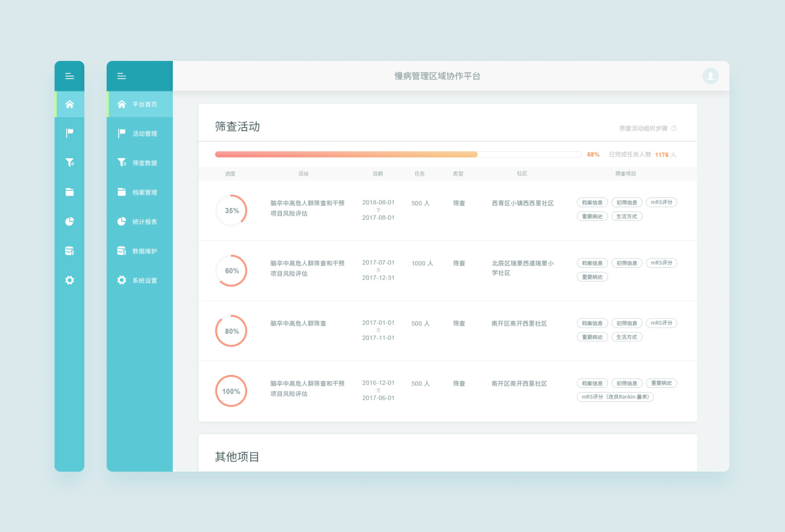The image size is (785, 532).
Task: Select the filter icon in collapsed sidebar
Action: pyautogui.click(x=70, y=163)
